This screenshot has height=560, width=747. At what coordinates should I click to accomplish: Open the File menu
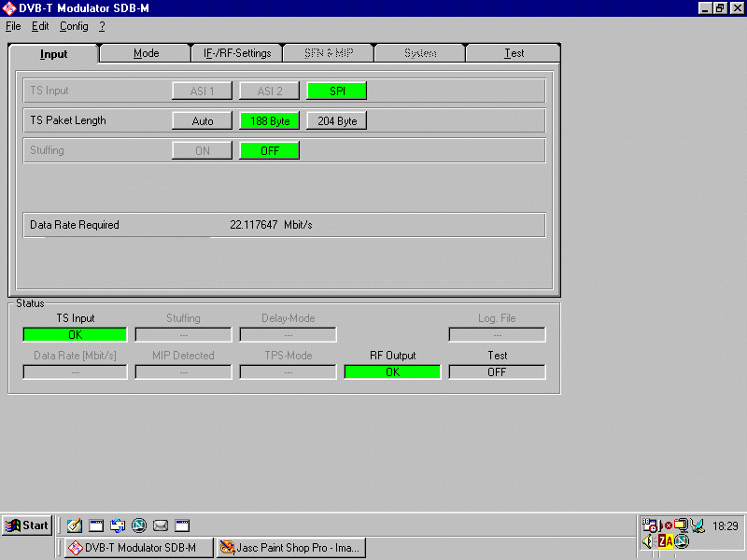tap(13, 26)
